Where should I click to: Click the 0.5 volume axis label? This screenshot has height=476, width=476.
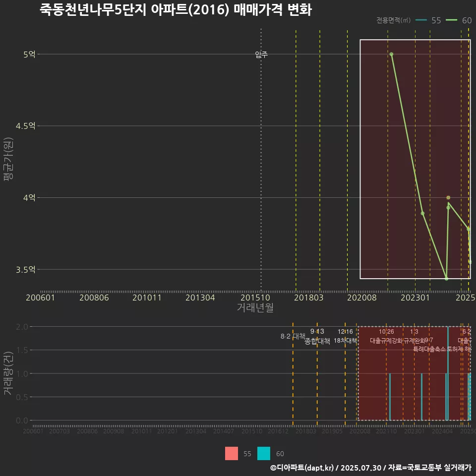coord(22,397)
